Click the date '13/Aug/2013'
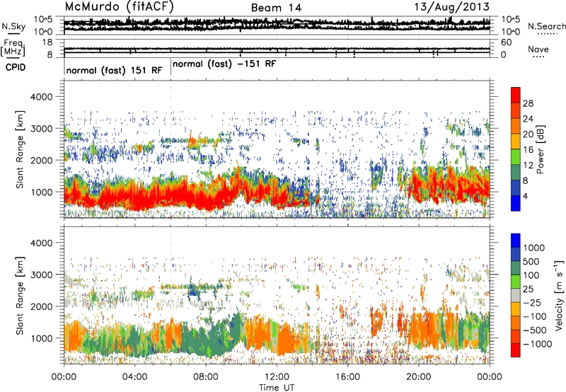Viewport: 566px width, 392px height. 451,7
